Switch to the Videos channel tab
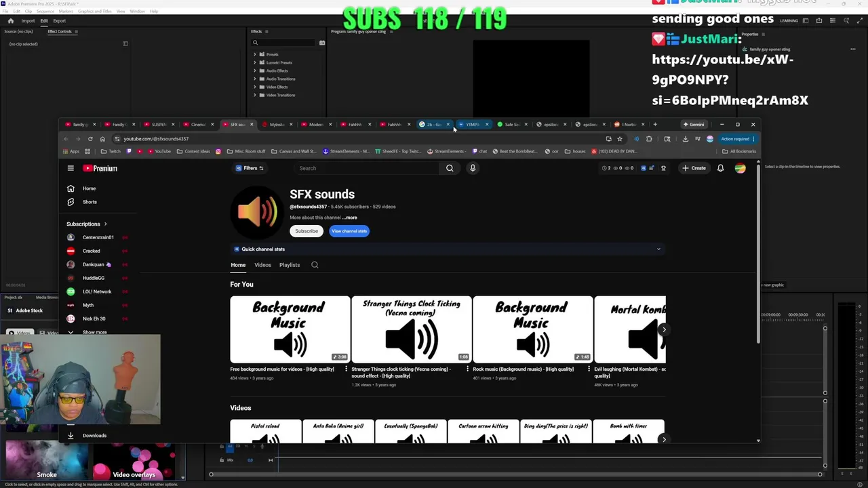868x488 pixels. click(x=262, y=265)
